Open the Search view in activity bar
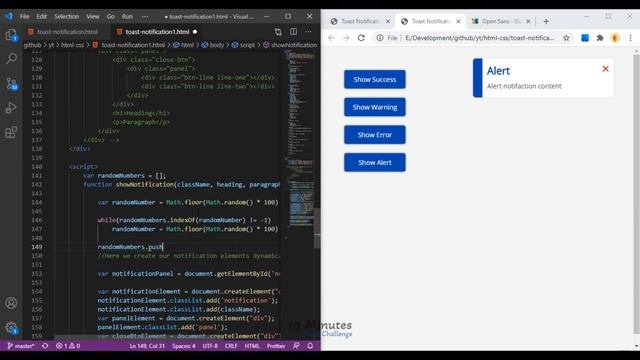This screenshot has width=640, height=360. click(11, 59)
